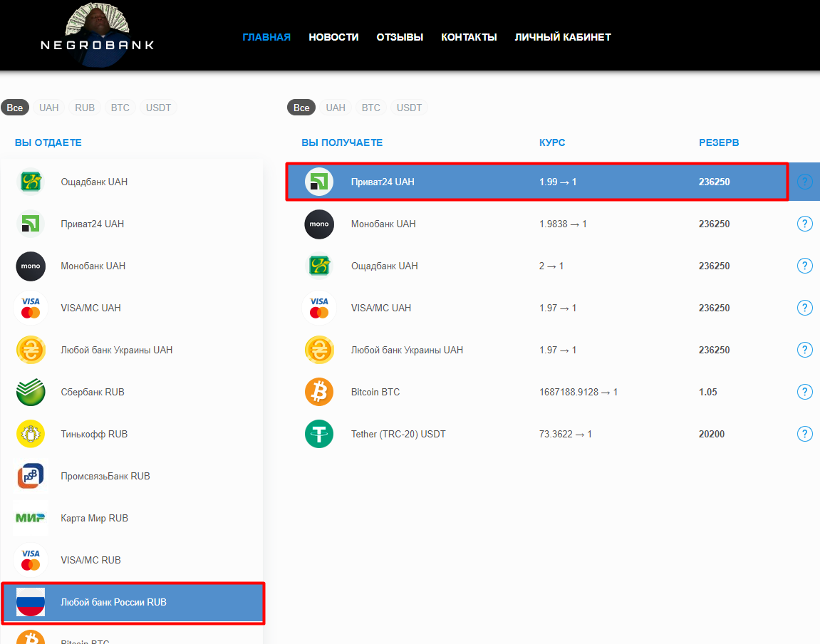
Task: Click the Bitcoin BTC orange icon in receive list
Action: (x=319, y=392)
